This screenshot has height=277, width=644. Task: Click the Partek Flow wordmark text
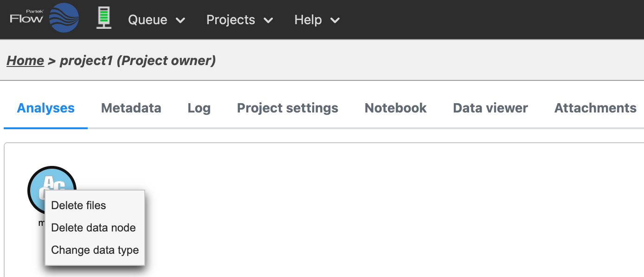26,18
